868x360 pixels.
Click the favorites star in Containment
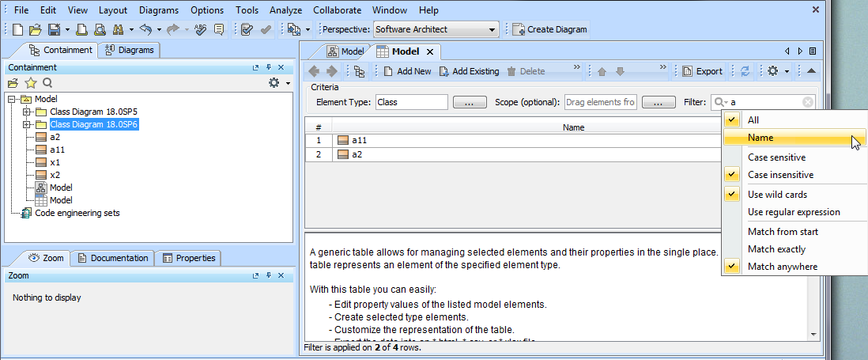31,83
